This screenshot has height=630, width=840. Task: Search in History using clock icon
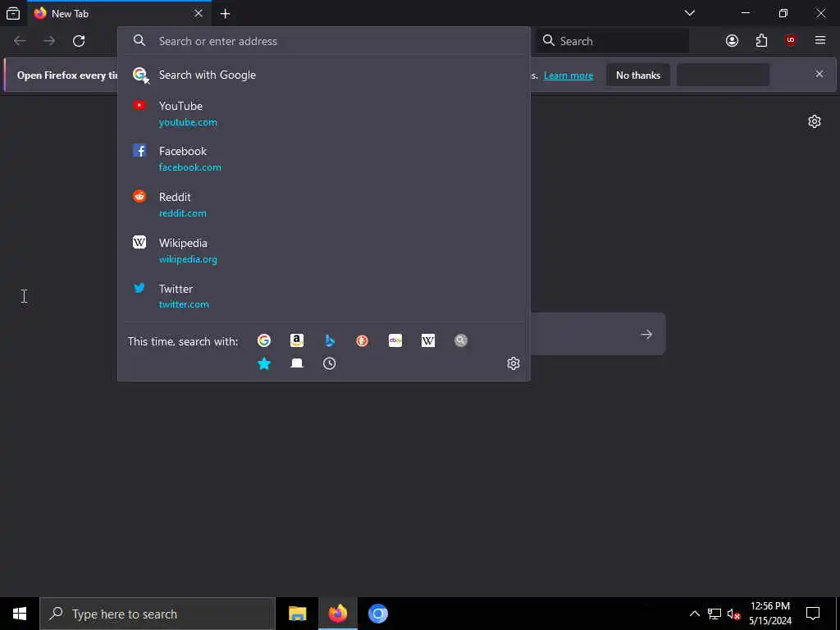point(330,363)
